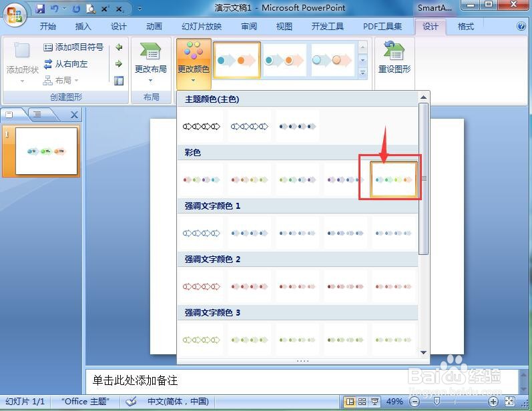532x411 pixels.
Task: Open Customize Quick Access Toolbar arrow
Action: [x=140, y=9]
